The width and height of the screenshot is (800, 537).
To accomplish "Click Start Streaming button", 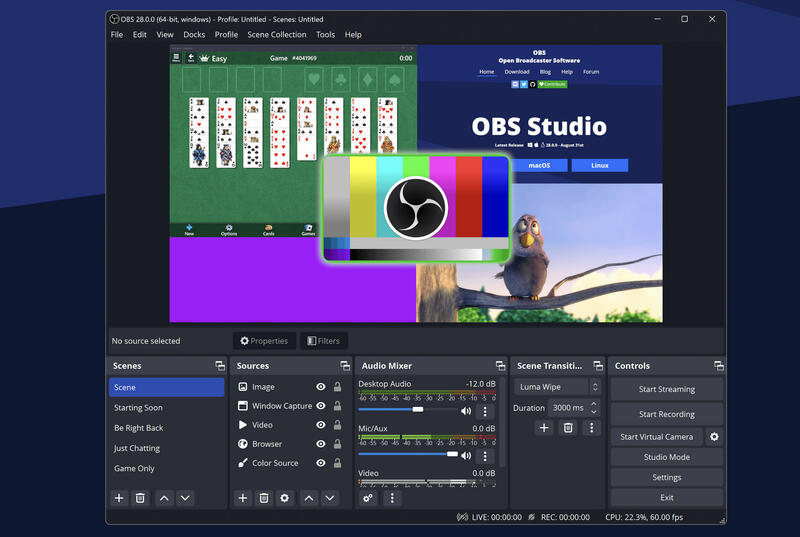I will coord(666,389).
